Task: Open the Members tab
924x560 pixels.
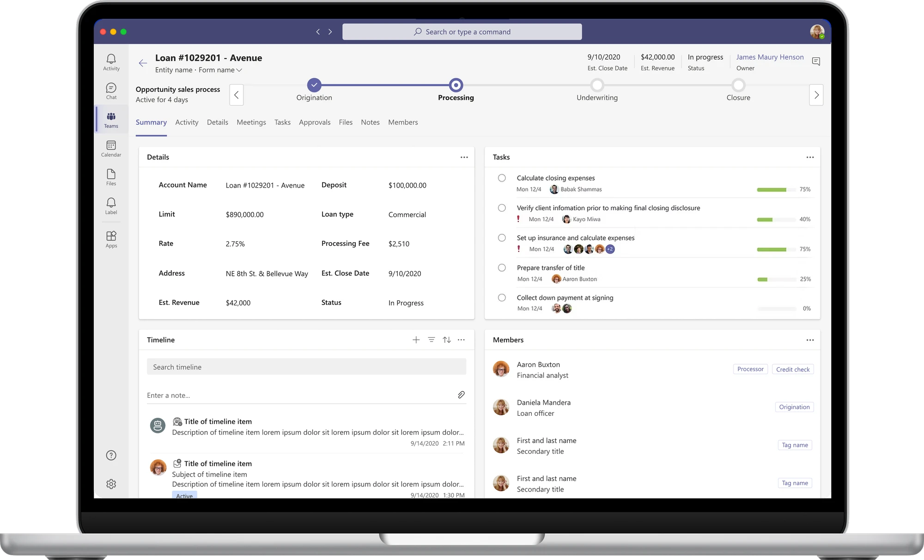Action: (x=403, y=122)
